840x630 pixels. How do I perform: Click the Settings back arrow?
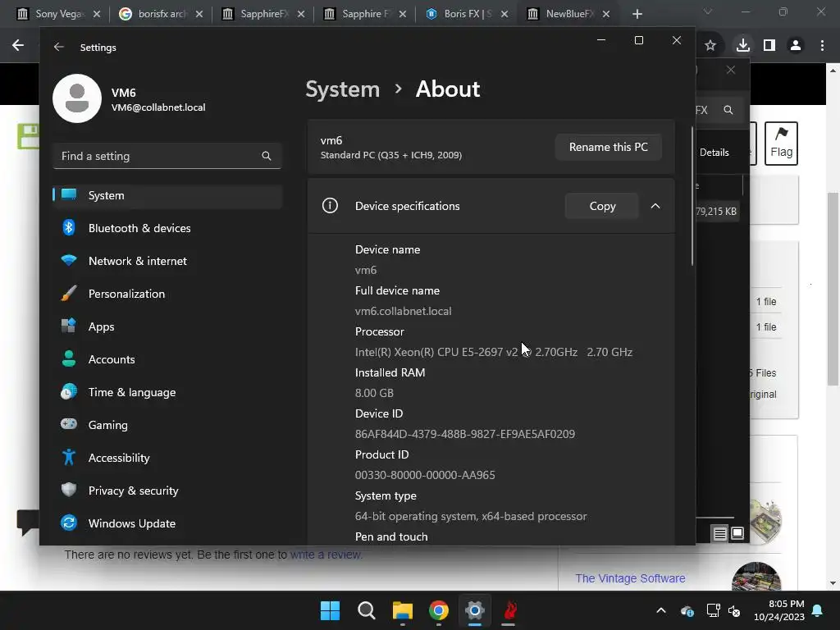pos(59,47)
